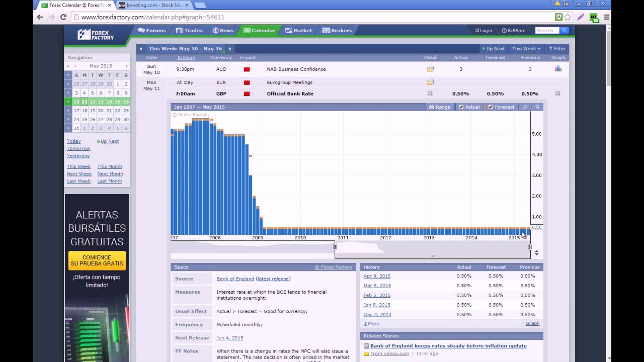Image resolution: width=644 pixels, height=362 pixels.
Task: Open the Filter options
Action: tap(557, 49)
